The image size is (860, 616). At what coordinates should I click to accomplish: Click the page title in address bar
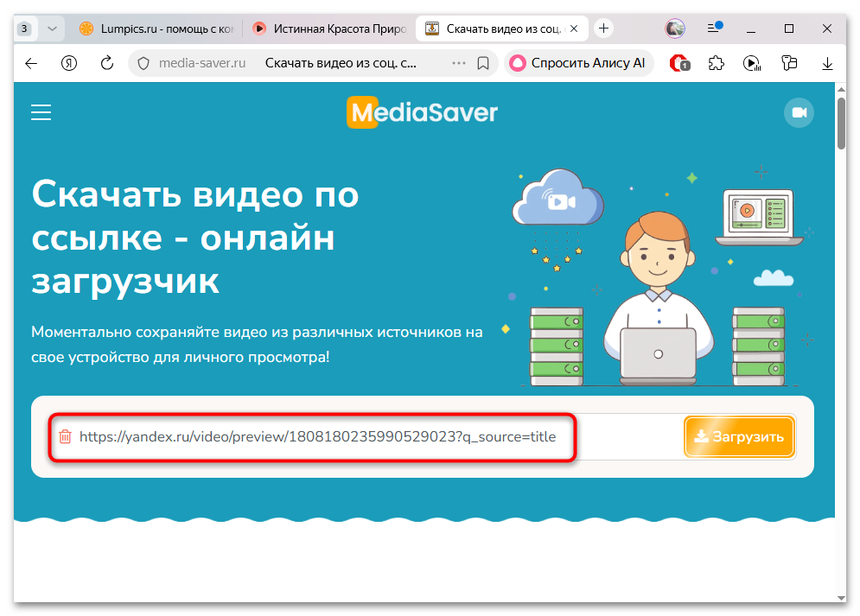tap(341, 64)
